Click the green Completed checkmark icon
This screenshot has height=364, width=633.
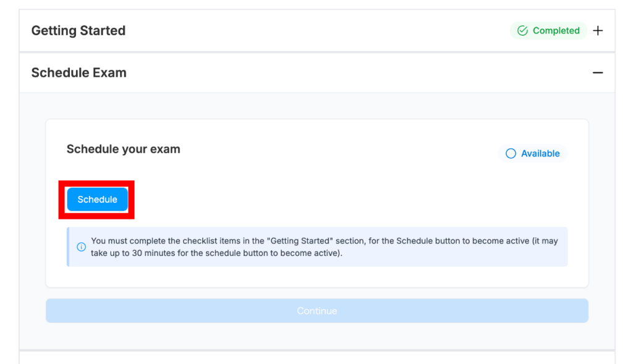coord(522,31)
